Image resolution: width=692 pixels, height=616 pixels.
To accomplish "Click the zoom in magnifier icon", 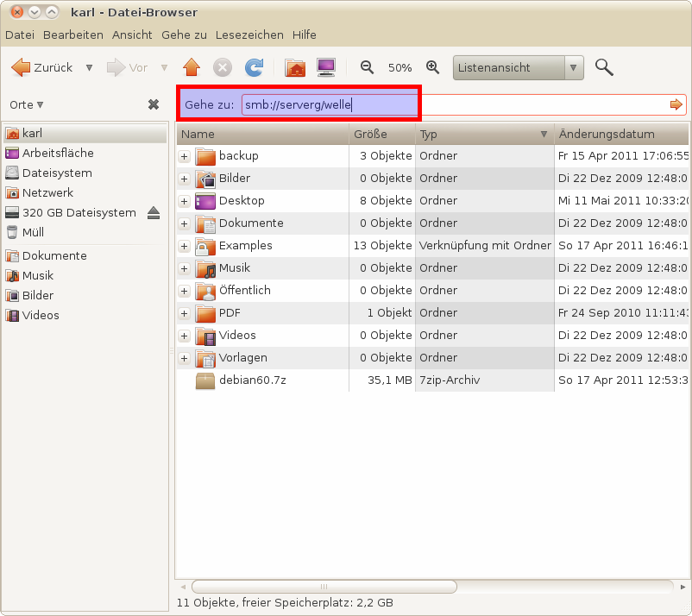I will click(x=433, y=67).
